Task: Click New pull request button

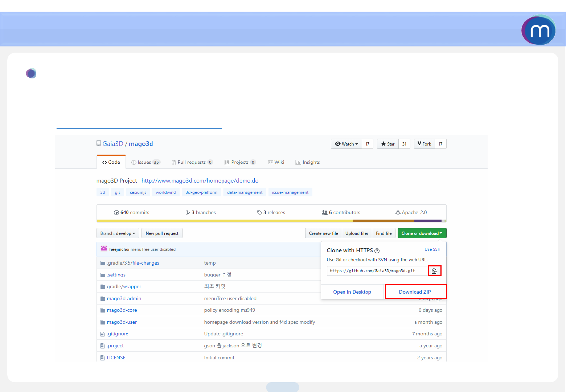Action: tap(162, 233)
